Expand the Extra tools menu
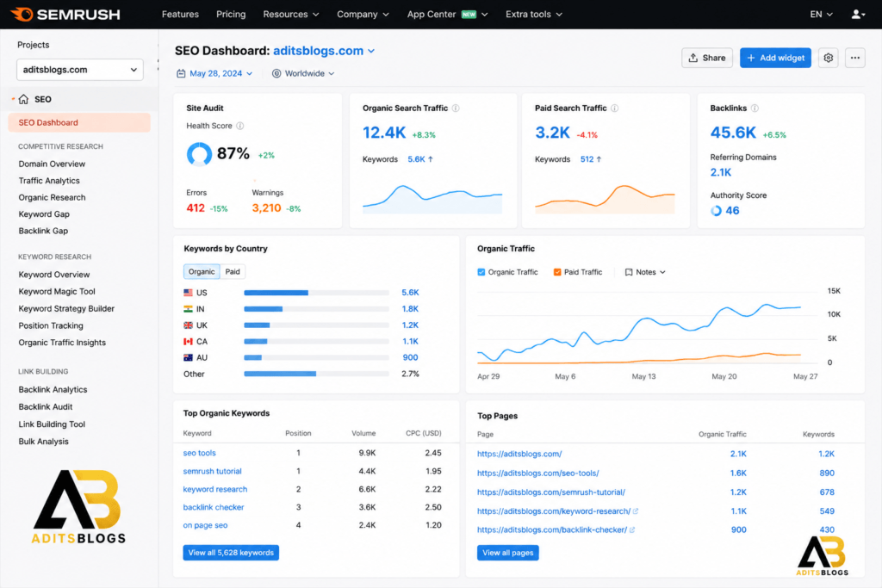Image resolution: width=882 pixels, height=588 pixels. (x=534, y=14)
